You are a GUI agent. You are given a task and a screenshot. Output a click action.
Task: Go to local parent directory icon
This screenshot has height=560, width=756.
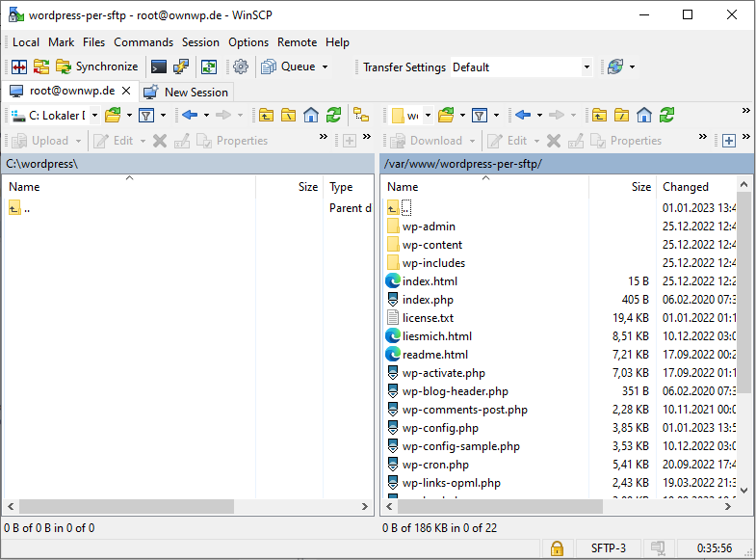tap(266, 116)
